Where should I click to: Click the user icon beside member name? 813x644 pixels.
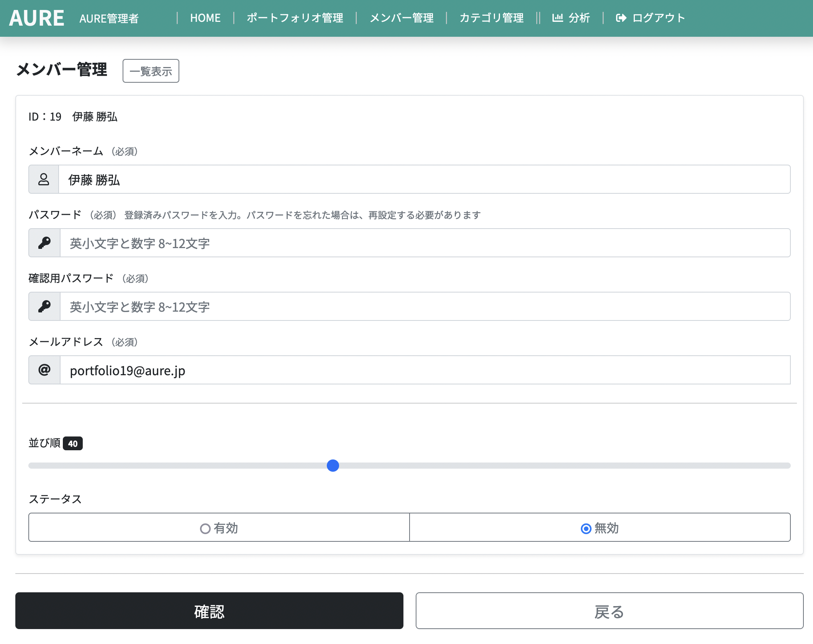pos(44,180)
